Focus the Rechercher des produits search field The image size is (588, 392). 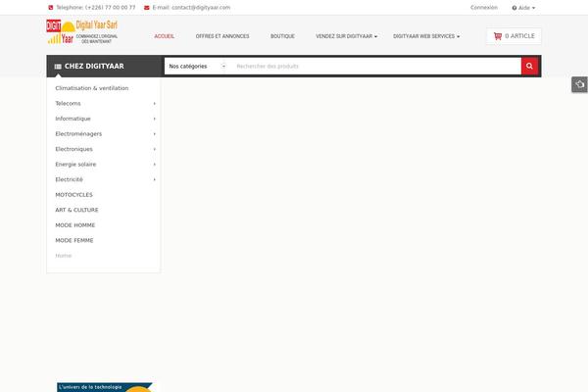375,66
